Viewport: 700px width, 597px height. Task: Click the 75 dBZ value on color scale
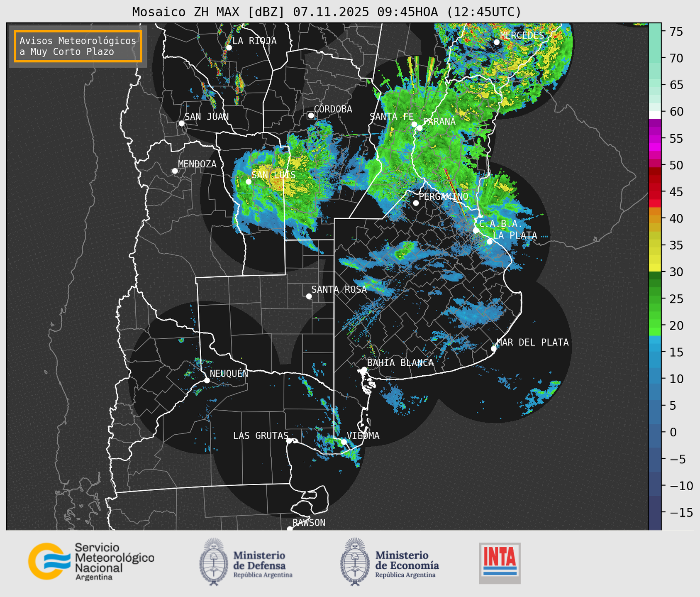click(676, 31)
